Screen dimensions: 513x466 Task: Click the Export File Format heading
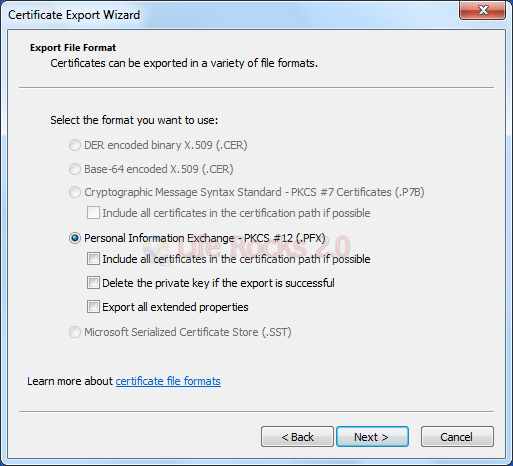pos(73,48)
